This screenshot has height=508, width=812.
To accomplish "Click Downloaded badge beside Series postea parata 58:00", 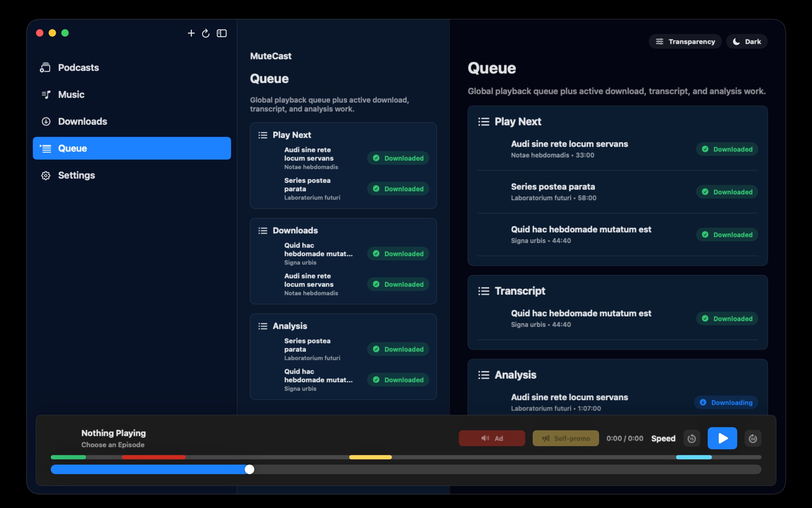I will pos(727,192).
